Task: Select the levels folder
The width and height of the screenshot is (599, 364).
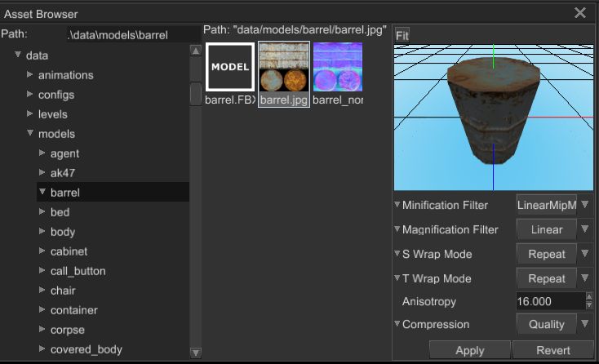Action: (x=53, y=114)
